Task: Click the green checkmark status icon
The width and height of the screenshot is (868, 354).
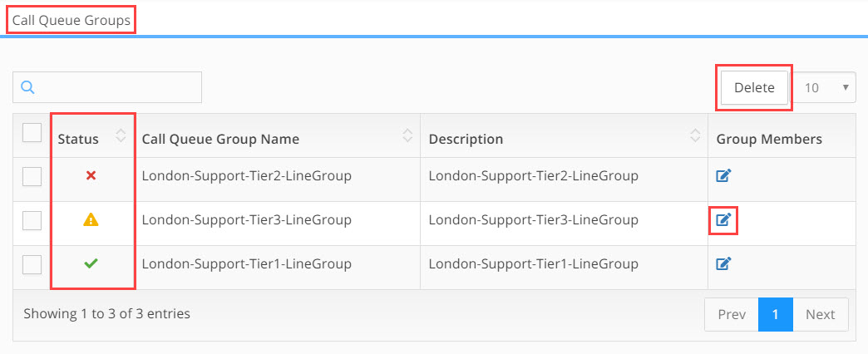Action: [91, 264]
